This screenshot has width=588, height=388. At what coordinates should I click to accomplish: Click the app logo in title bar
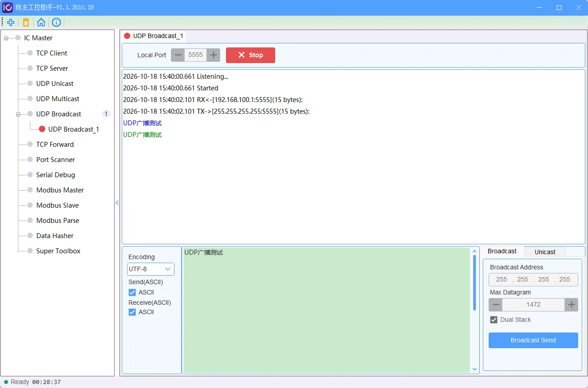click(x=8, y=8)
